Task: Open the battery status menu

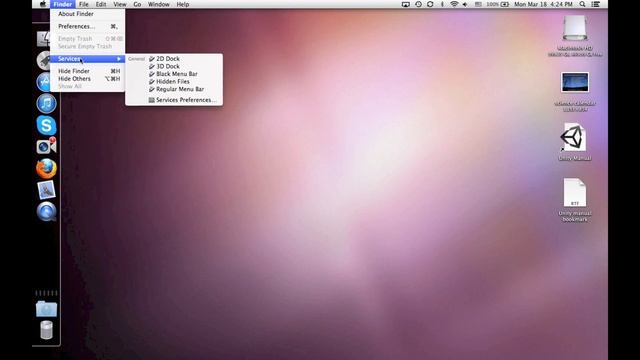Action: pyautogui.click(x=497, y=4)
